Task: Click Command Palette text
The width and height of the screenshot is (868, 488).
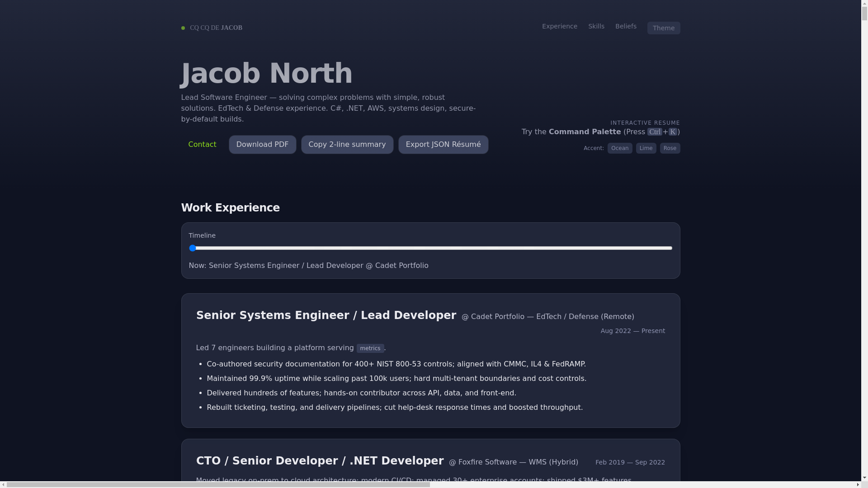Action: pos(585,132)
